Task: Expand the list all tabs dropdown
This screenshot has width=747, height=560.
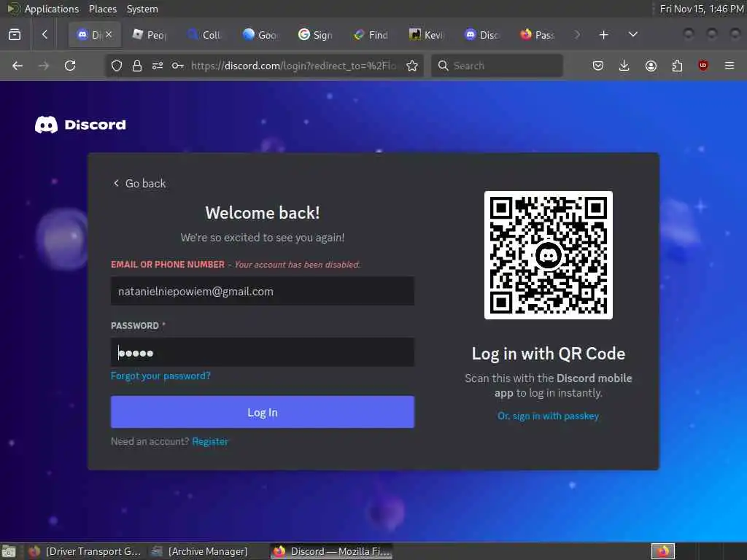Action: 633,35
